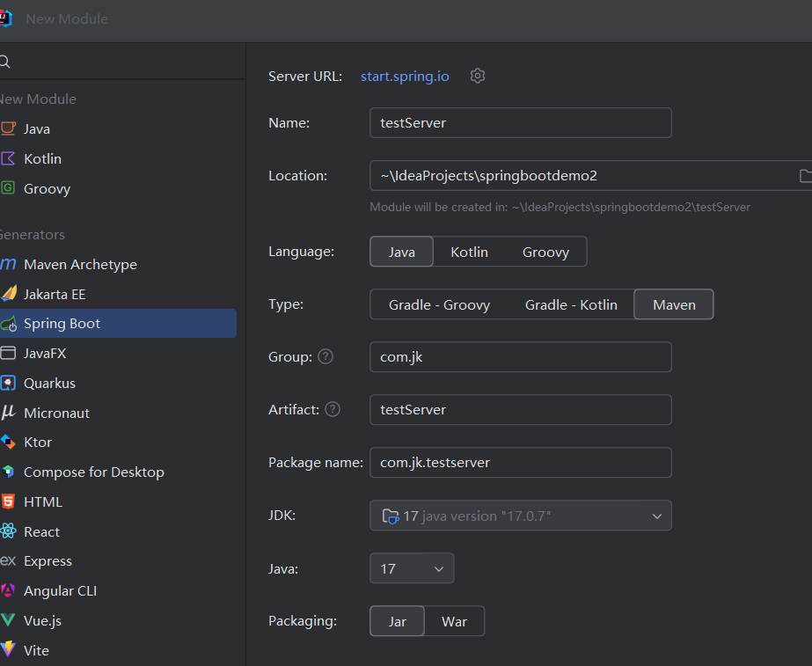812x666 pixels.
Task: Click the Vue.js icon
Action: click(8, 620)
